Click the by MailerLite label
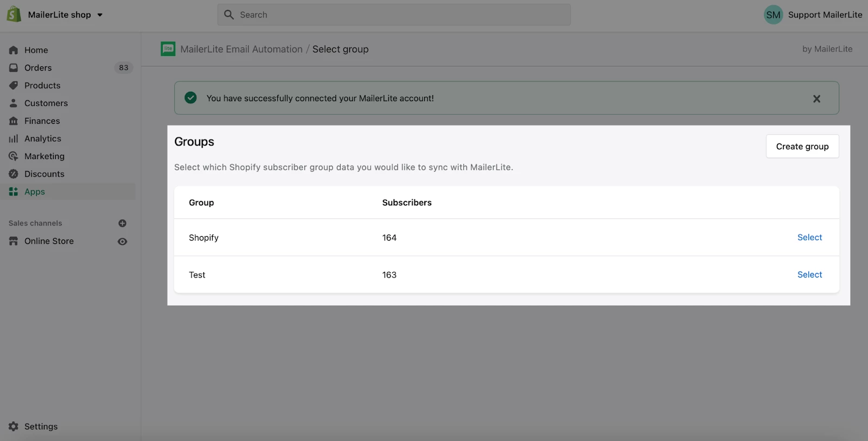 827,49
